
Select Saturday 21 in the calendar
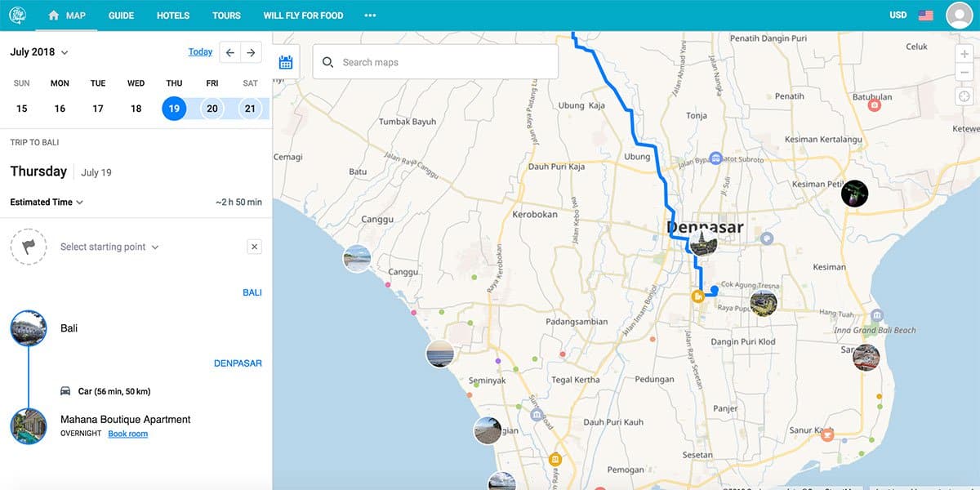coord(250,109)
